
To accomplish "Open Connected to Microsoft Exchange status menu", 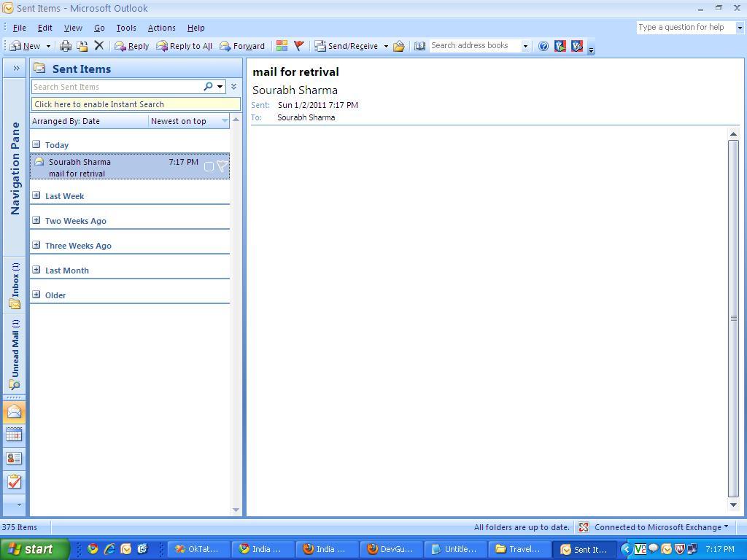I will pos(661,527).
